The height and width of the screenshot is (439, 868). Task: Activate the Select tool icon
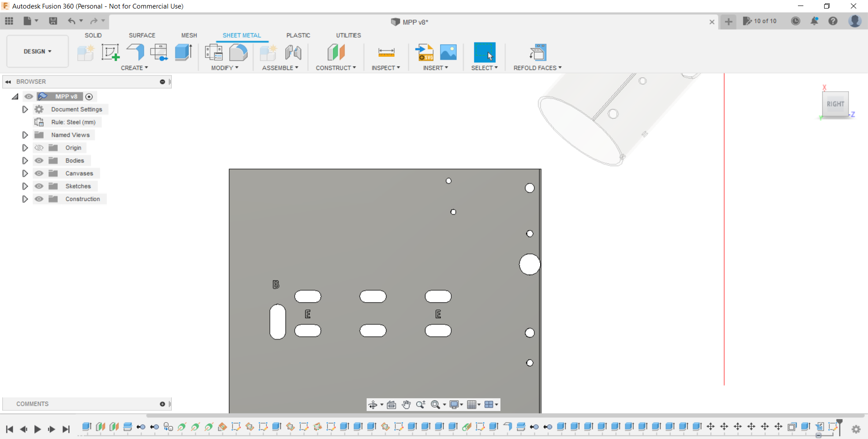[x=485, y=52]
